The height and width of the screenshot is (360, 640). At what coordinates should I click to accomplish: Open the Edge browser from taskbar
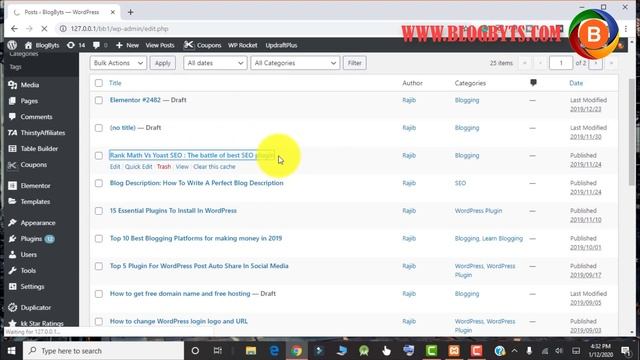[x=274, y=351]
